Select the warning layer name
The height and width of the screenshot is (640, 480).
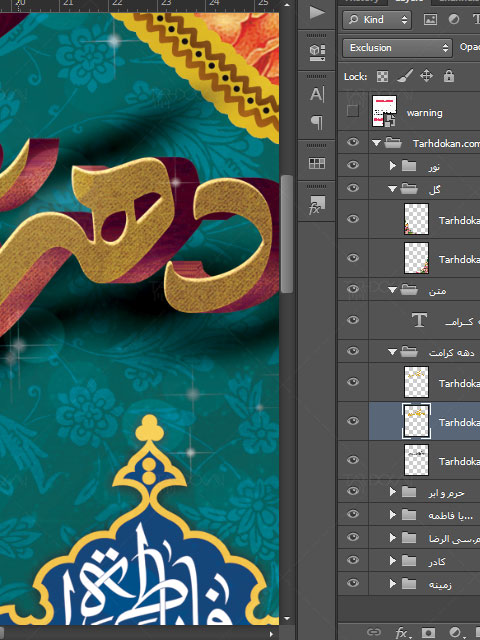424,113
